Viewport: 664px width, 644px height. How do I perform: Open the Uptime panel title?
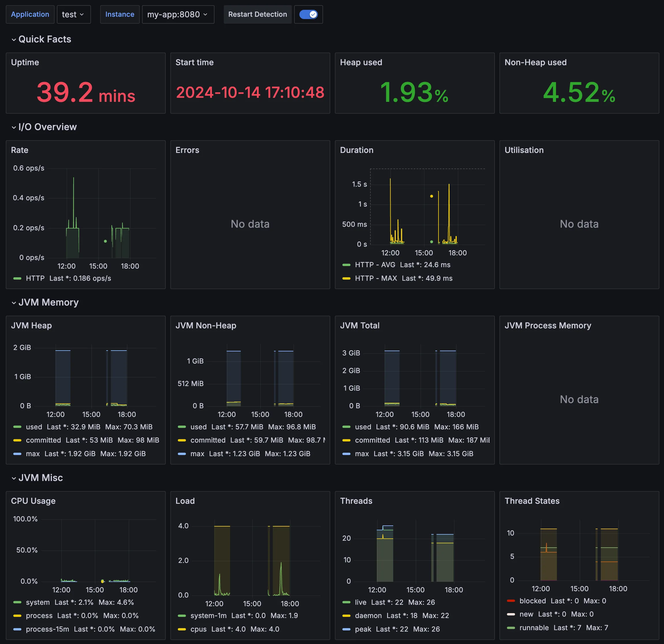(x=25, y=62)
